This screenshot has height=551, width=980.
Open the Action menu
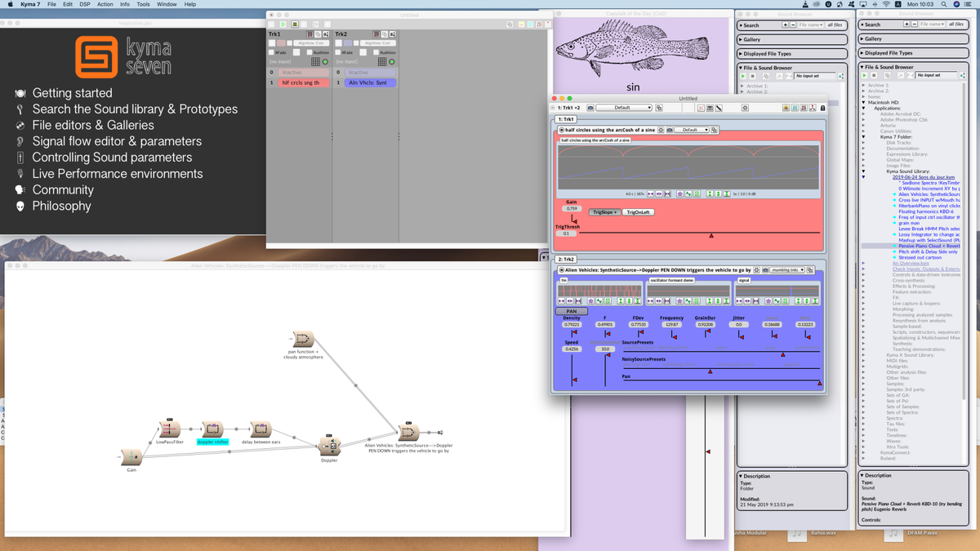(105, 5)
